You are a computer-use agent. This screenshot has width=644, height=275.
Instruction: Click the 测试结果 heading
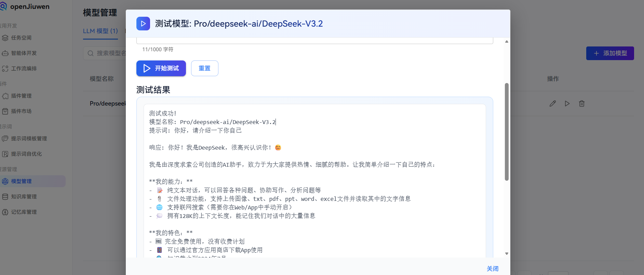coord(153,90)
